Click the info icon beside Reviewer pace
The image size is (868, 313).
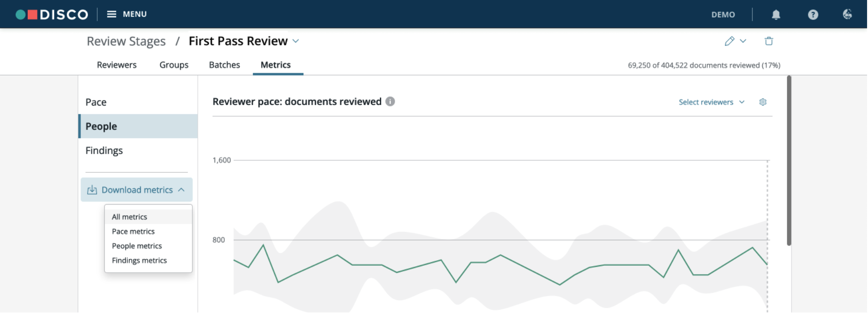pyautogui.click(x=390, y=101)
